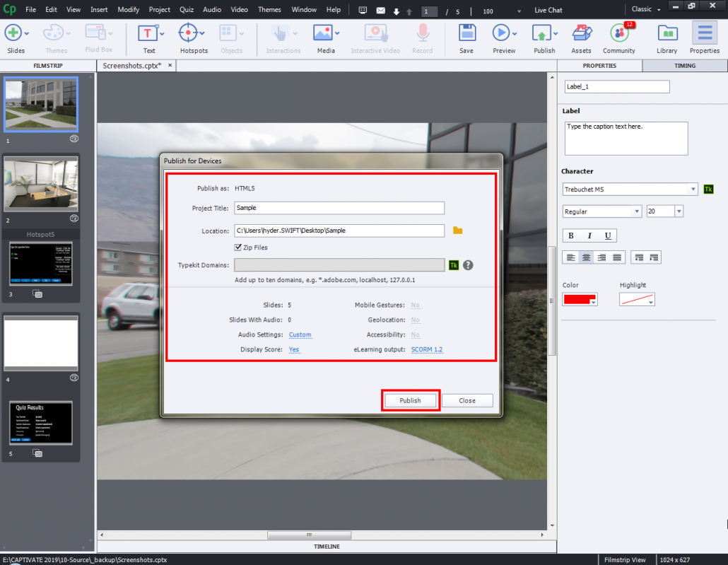Open the Trebuchet MS font dropdown

tap(694, 189)
